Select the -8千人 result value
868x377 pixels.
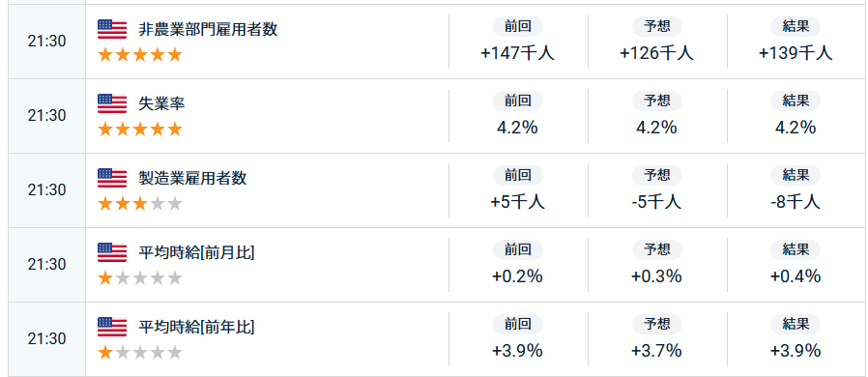point(796,202)
